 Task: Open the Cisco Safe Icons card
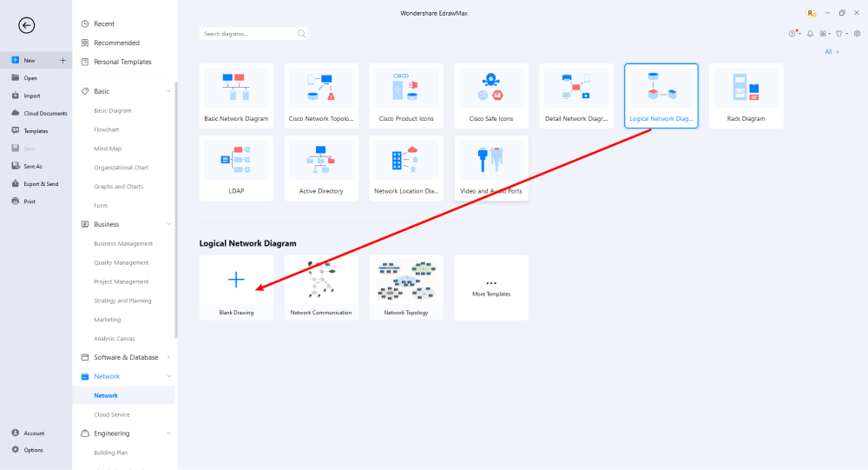pos(491,96)
